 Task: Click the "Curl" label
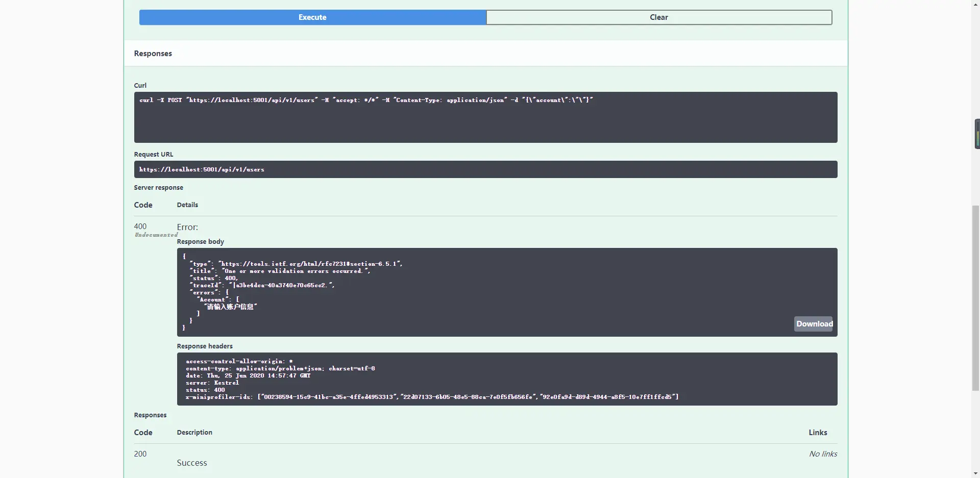140,86
